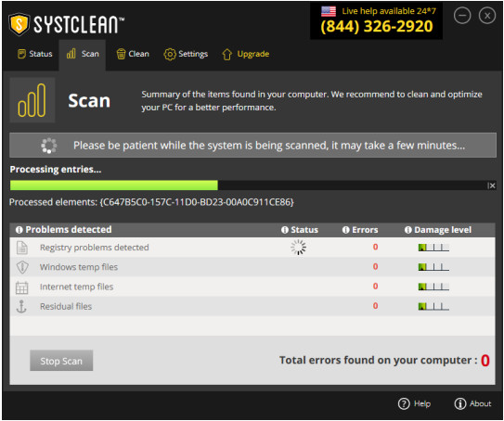Click 'Residual files' row text
The width and height of the screenshot is (504, 421).
(66, 306)
